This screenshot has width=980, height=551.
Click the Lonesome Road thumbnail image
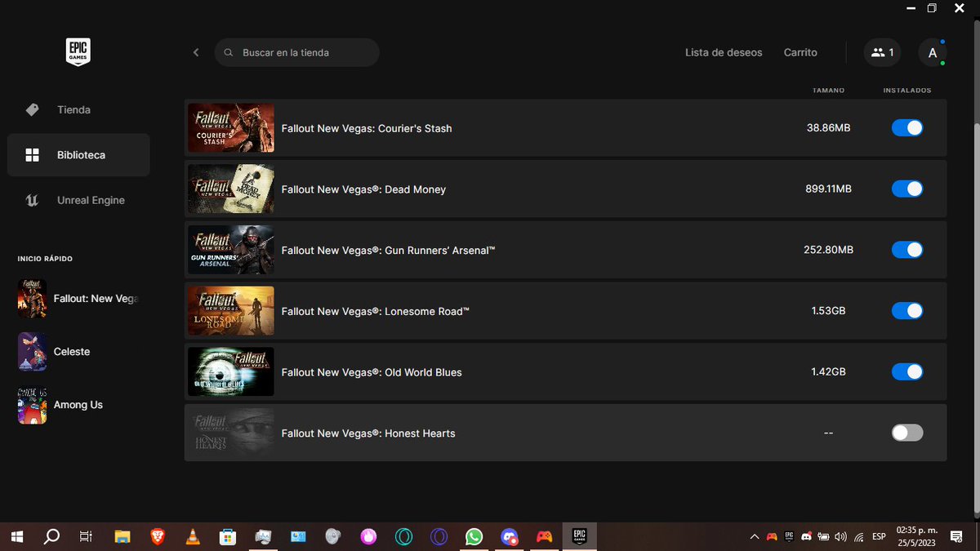point(231,311)
